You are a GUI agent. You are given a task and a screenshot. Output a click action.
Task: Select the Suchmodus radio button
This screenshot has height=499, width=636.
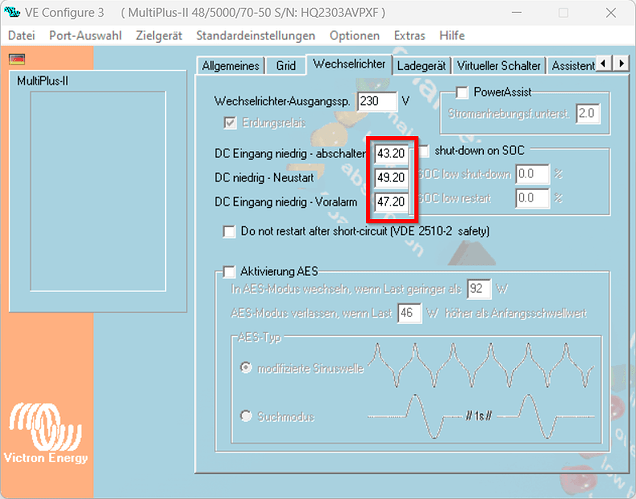(246, 416)
